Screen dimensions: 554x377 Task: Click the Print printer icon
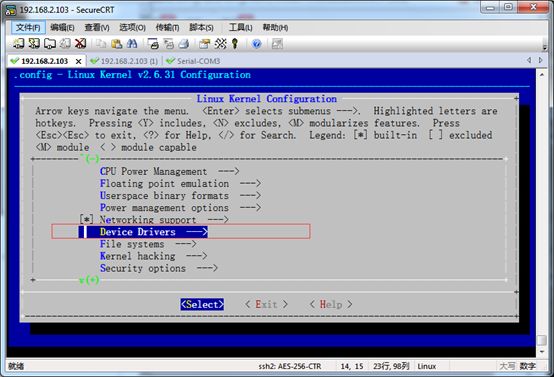[x=184, y=43]
